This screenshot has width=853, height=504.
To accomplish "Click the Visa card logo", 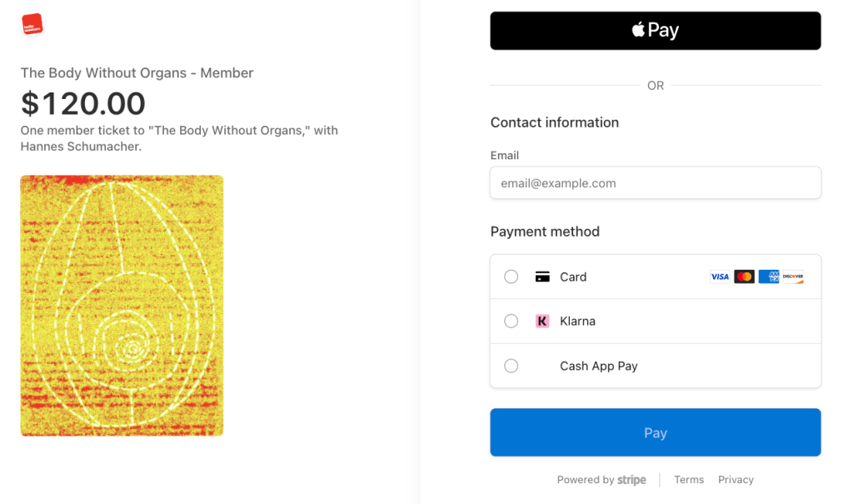I will coord(720,277).
